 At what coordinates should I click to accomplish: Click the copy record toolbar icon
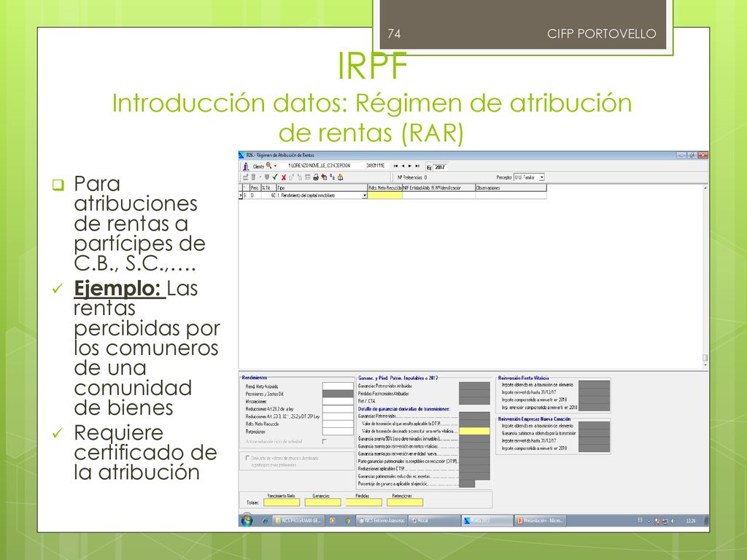292,177
